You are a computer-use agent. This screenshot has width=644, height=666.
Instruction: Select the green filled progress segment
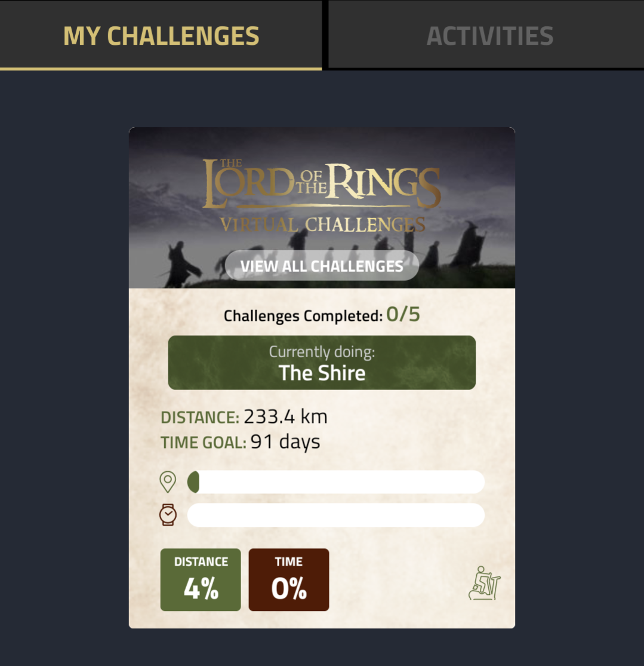pos(193,482)
